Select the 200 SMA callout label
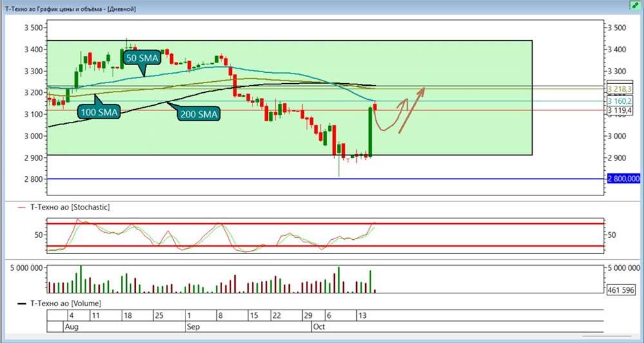This screenshot has height=343, width=644. (199, 114)
